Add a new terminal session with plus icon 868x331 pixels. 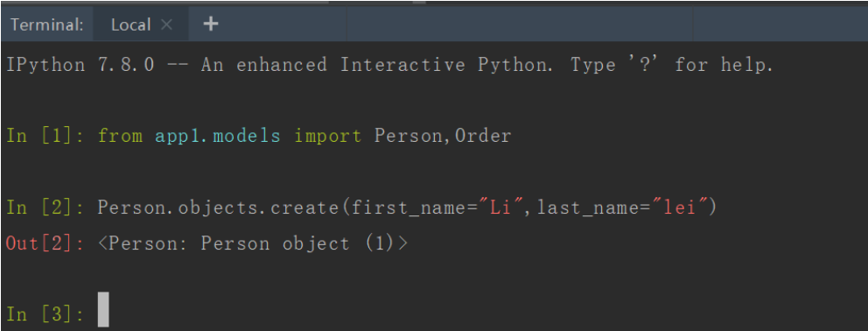[x=210, y=24]
